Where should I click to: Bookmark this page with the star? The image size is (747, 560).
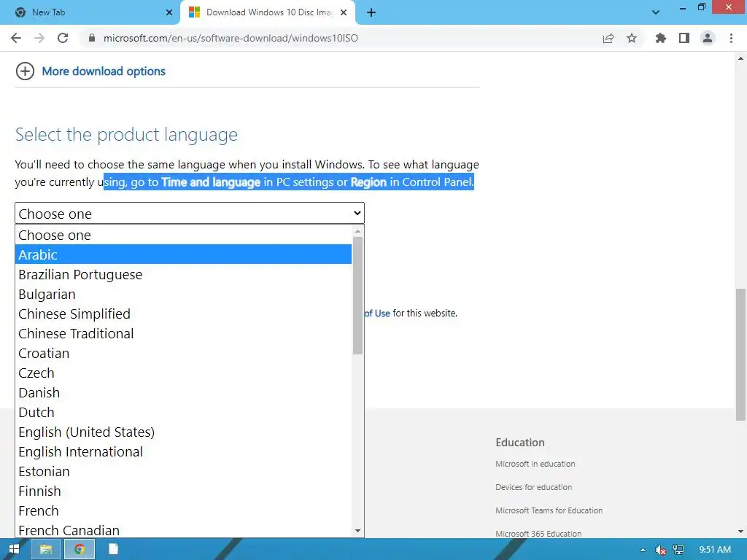pos(632,38)
